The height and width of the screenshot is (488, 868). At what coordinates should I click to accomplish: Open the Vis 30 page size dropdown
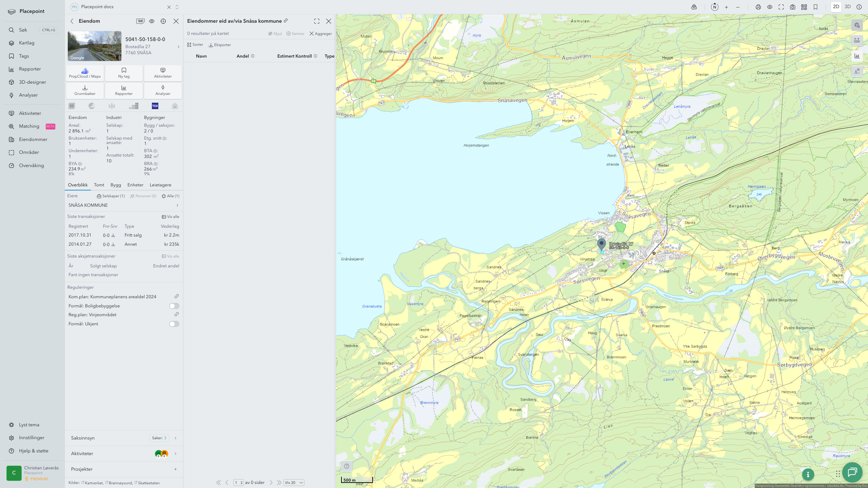point(294,483)
